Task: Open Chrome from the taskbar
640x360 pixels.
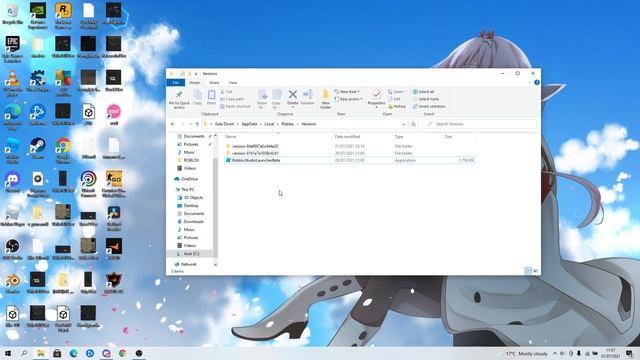Action: [122, 353]
